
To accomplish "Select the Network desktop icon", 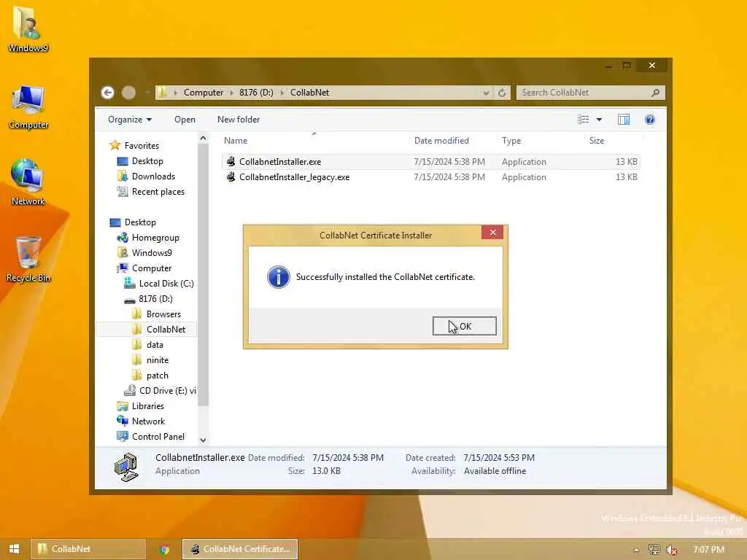I will (x=28, y=182).
